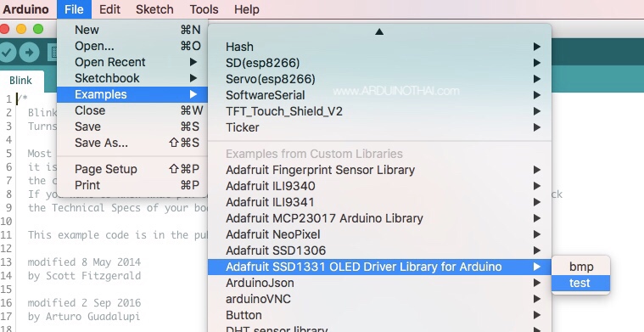
Task: Expand the Open Recent submenu
Action: tap(132, 62)
